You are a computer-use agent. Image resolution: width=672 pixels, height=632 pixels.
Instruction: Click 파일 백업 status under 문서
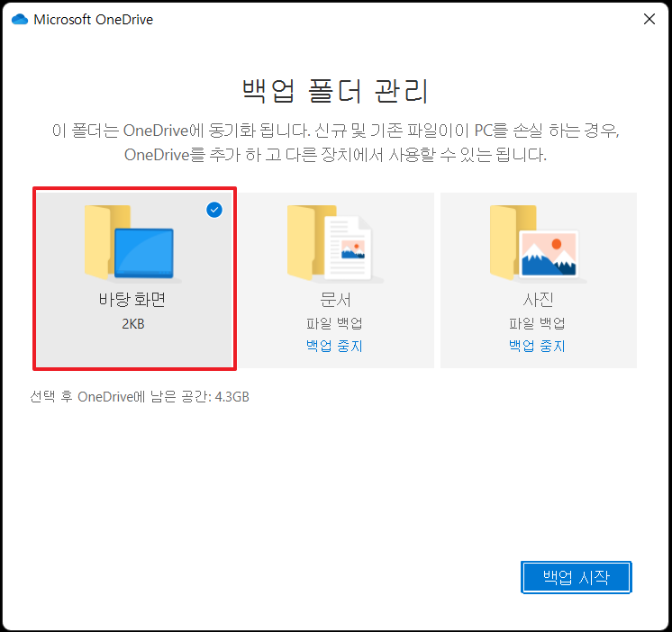(x=334, y=323)
